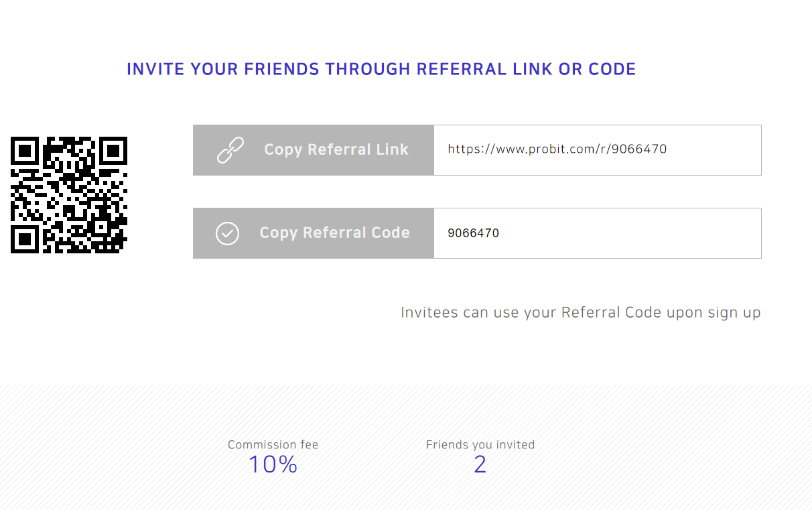Click the circled checkmark icon
This screenshot has width=812, height=510.
[227, 233]
